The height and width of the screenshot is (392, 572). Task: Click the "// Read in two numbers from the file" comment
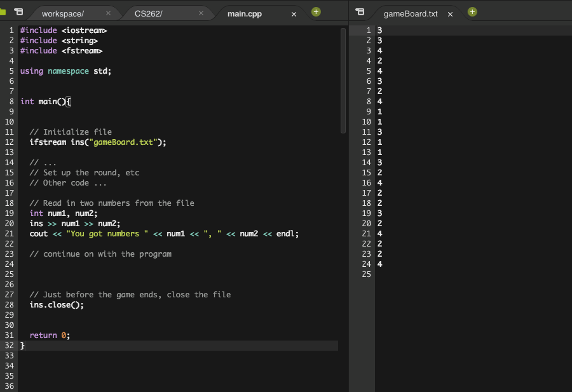point(112,203)
